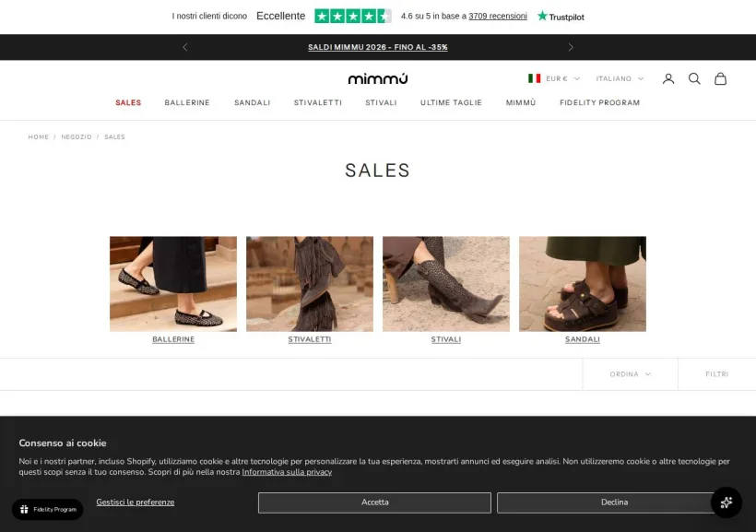Open the Ultime Taglie menu item
Image resolution: width=756 pixels, height=532 pixels.
(x=451, y=102)
